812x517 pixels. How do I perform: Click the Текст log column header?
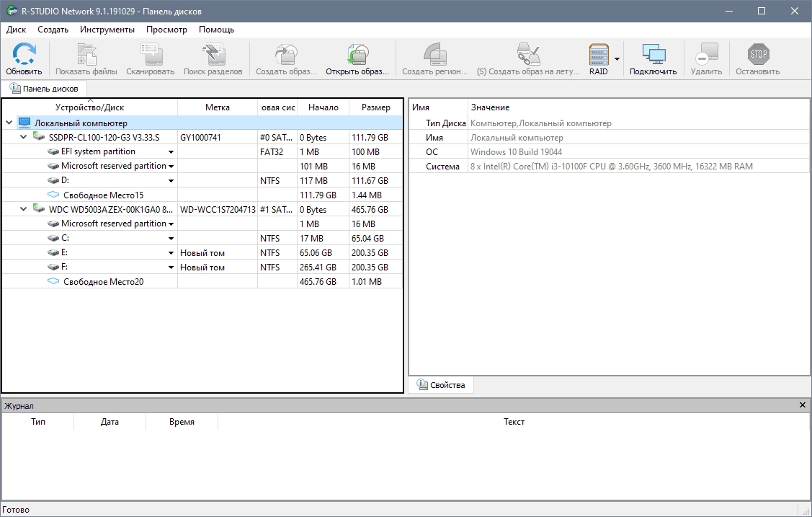514,422
